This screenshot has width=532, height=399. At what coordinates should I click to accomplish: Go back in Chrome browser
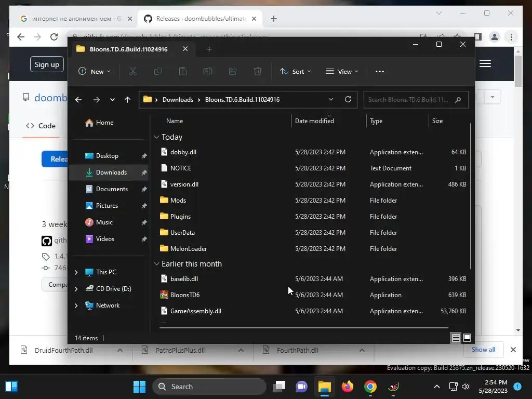coord(21,37)
